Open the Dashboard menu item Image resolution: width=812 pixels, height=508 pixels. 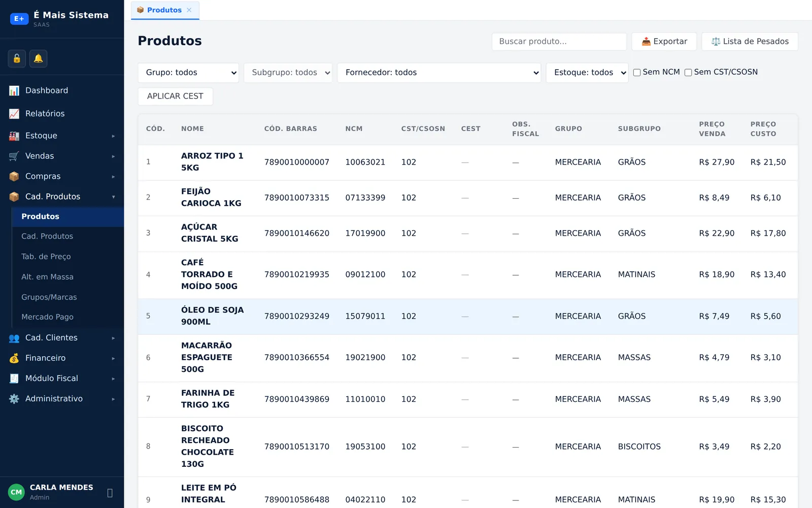(62, 90)
